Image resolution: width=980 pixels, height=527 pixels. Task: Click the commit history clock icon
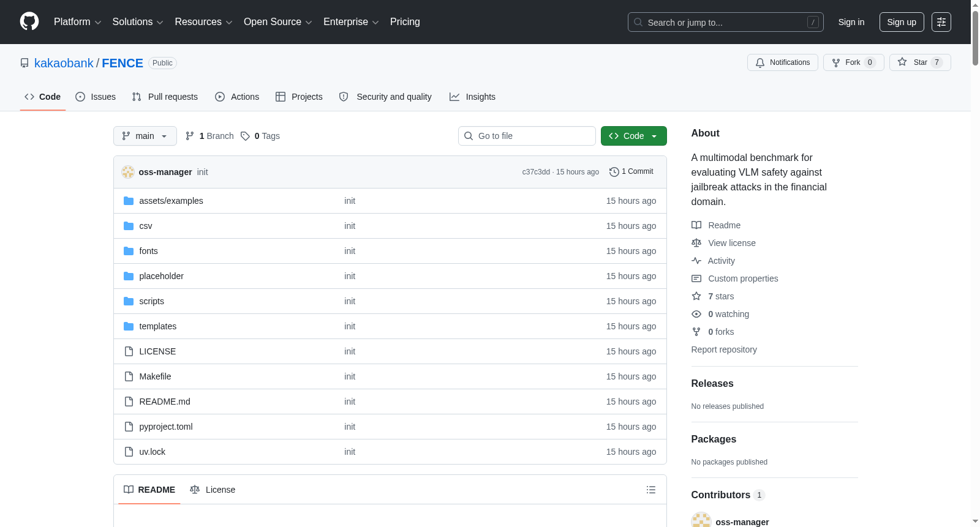click(x=614, y=172)
